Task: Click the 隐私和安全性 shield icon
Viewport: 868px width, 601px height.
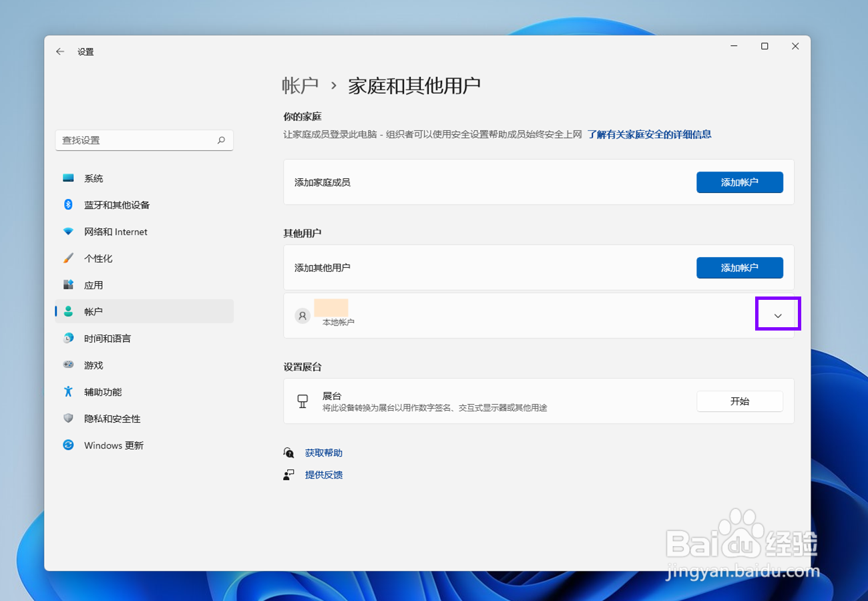Action: (68, 419)
